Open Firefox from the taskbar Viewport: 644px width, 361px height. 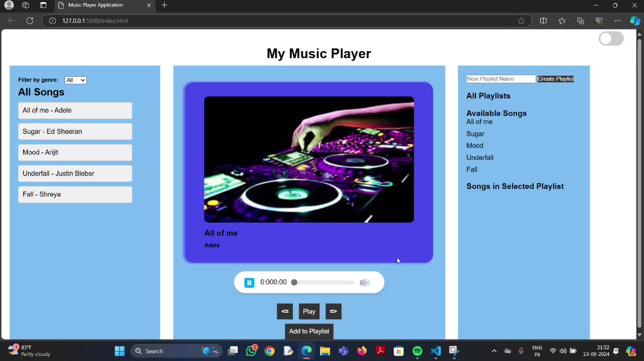362,351
